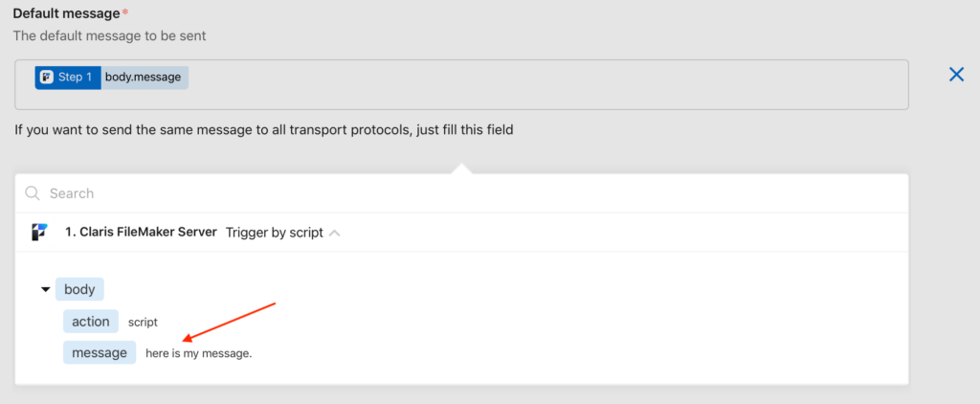Image resolution: width=980 pixels, height=404 pixels.
Task: Click the "script" sample value
Action: [143, 323]
